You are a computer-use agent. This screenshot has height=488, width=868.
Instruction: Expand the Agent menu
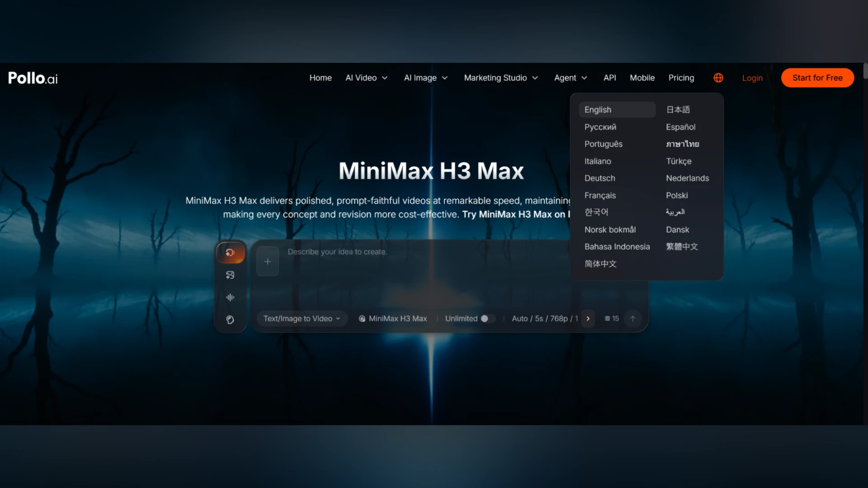571,78
